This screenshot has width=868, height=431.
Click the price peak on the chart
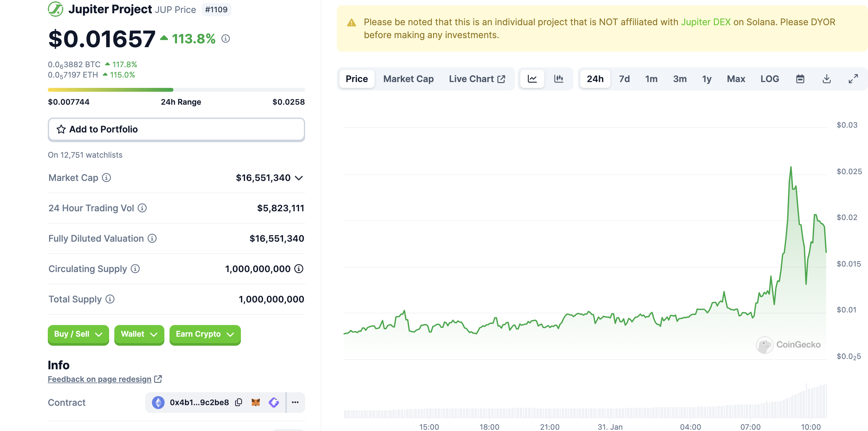(x=791, y=167)
